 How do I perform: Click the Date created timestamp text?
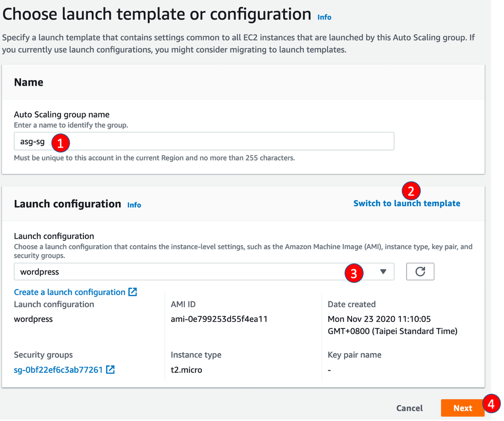(392, 325)
